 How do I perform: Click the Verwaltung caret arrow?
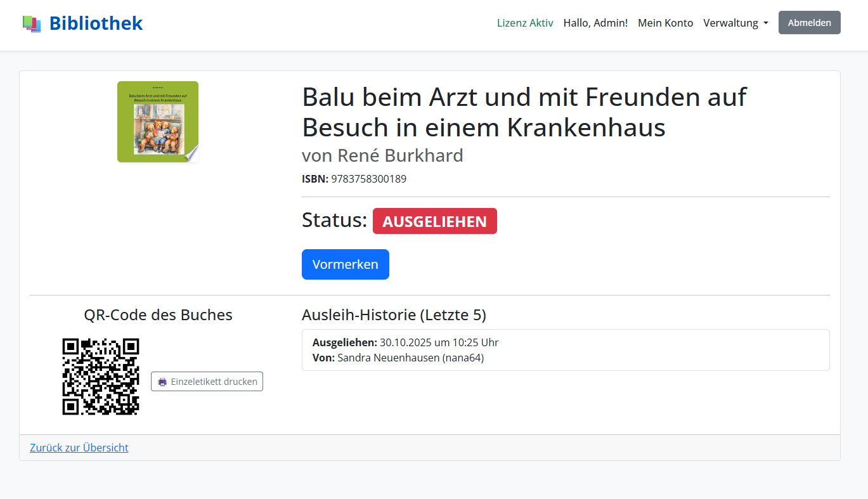coord(767,23)
